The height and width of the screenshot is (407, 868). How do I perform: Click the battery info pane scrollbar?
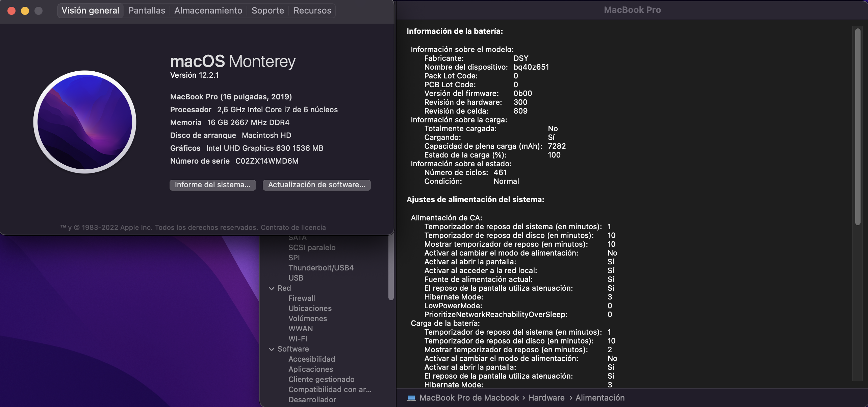[x=858, y=127]
